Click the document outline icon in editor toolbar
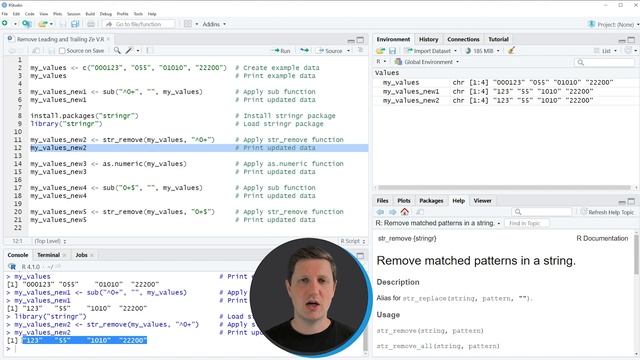This screenshot has width=640, height=360. tap(360, 50)
